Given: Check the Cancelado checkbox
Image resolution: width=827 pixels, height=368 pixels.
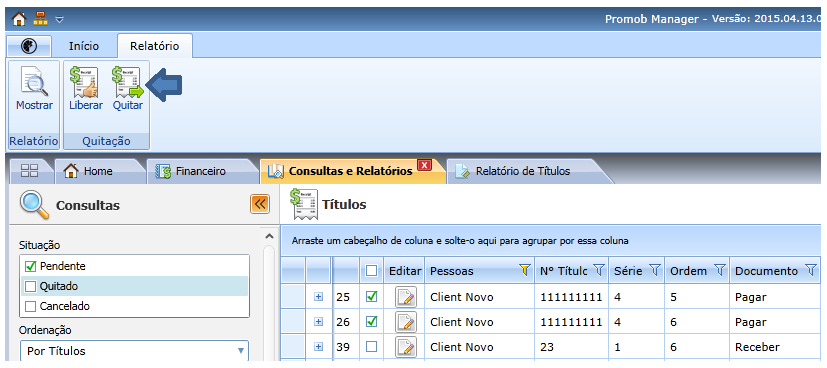Looking at the screenshot, I should 30,306.
